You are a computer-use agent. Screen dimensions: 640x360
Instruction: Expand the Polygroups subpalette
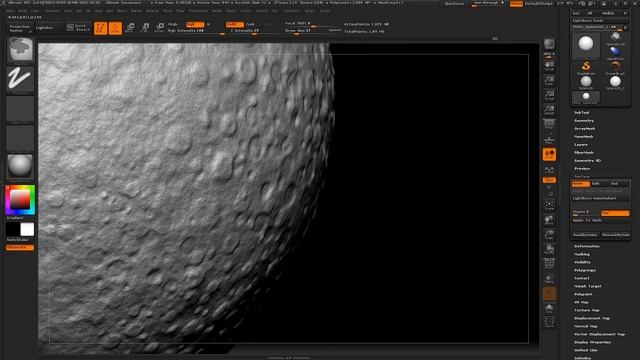(585, 270)
